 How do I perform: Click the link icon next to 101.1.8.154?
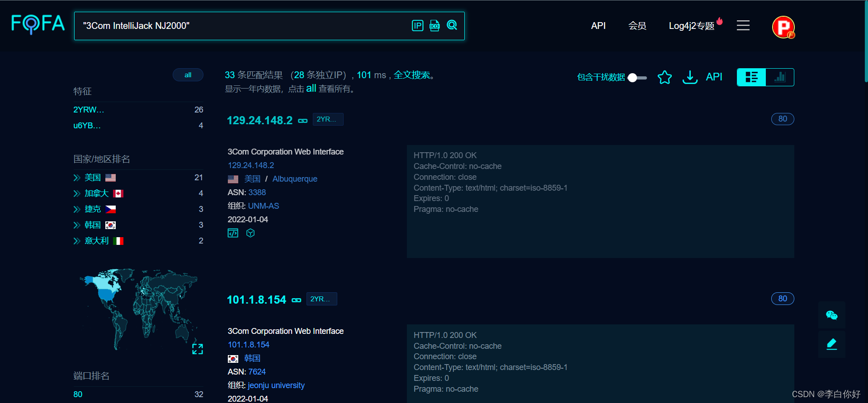297,300
